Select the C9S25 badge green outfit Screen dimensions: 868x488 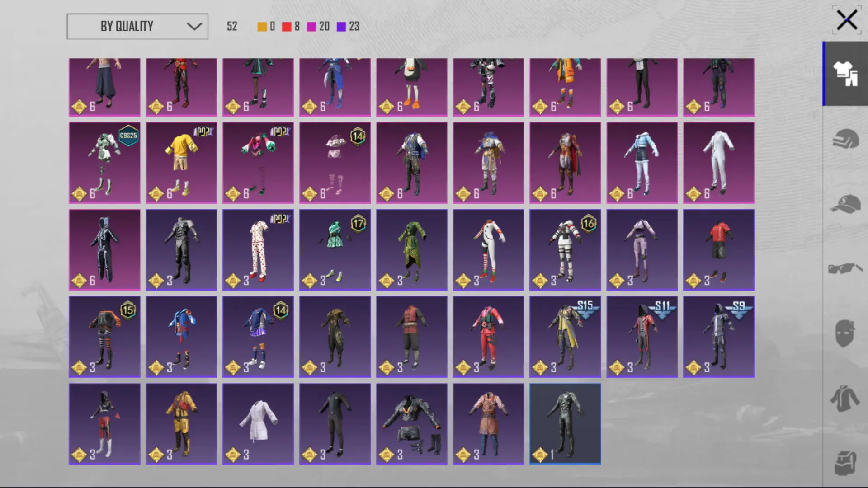tap(104, 163)
